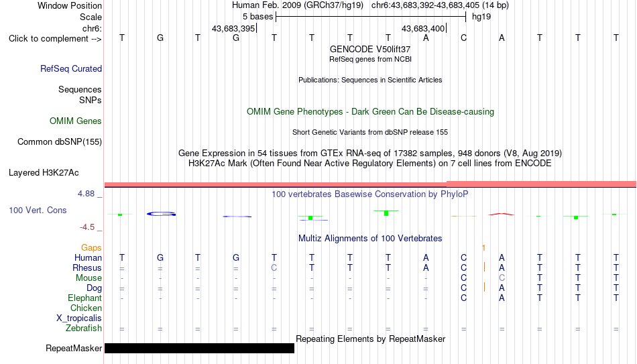Viewport: 637px width, 364px height.
Task: Click the Sequences track label
Action: [80, 89]
